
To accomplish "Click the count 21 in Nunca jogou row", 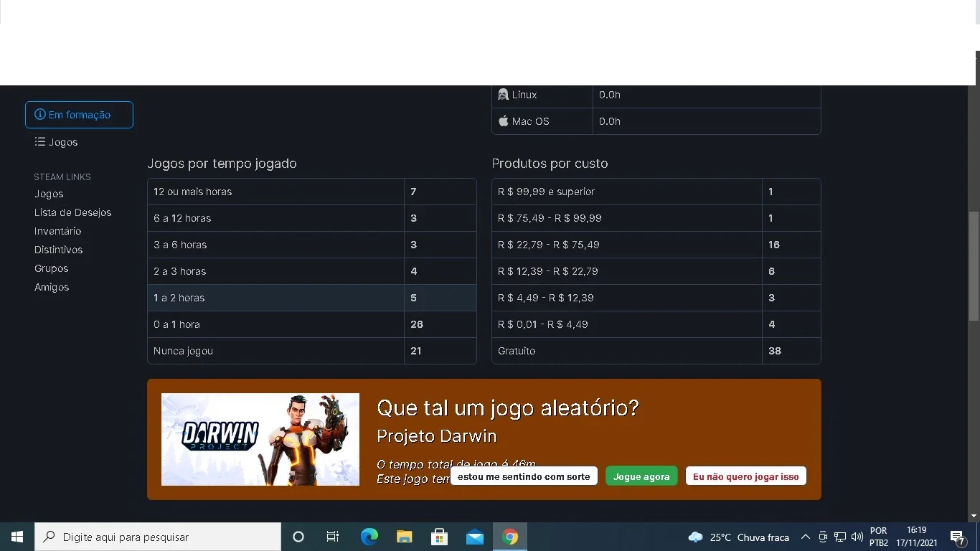I will [416, 351].
